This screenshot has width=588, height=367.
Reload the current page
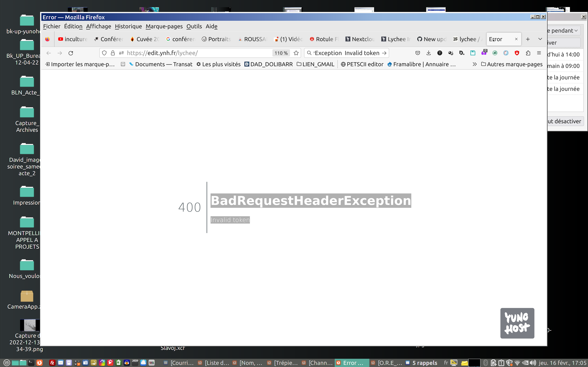(x=71, y=53)
